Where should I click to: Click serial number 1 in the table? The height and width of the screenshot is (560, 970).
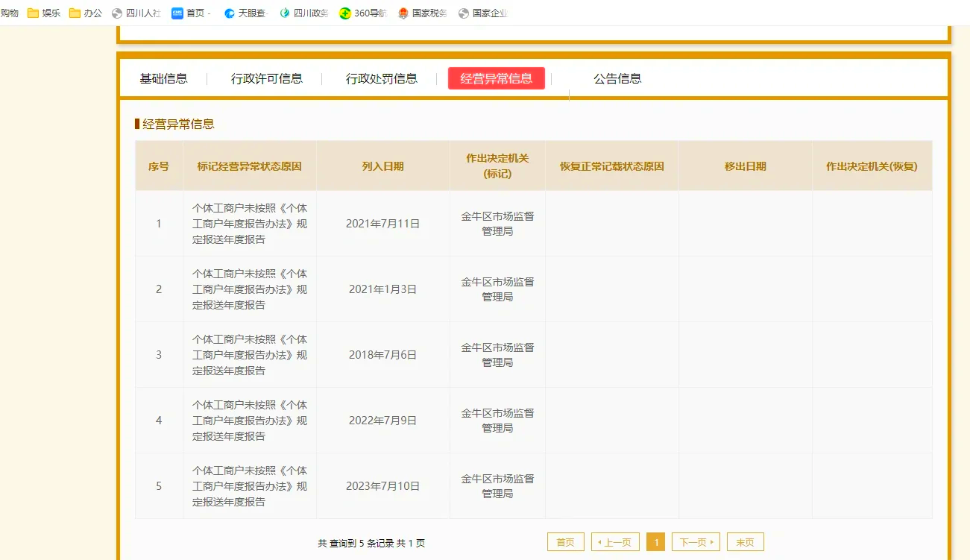(x=159, y=224)
